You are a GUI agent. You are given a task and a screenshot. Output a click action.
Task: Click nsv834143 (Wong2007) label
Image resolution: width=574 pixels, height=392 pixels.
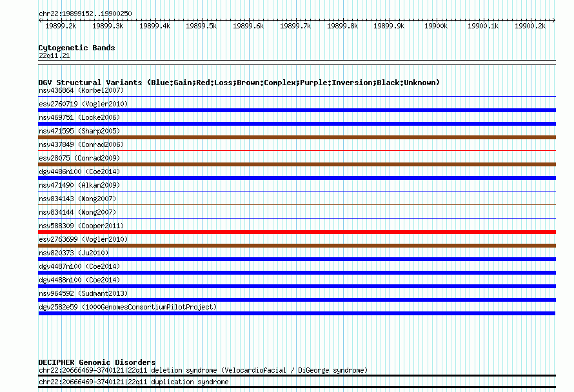tap(77, 199)
